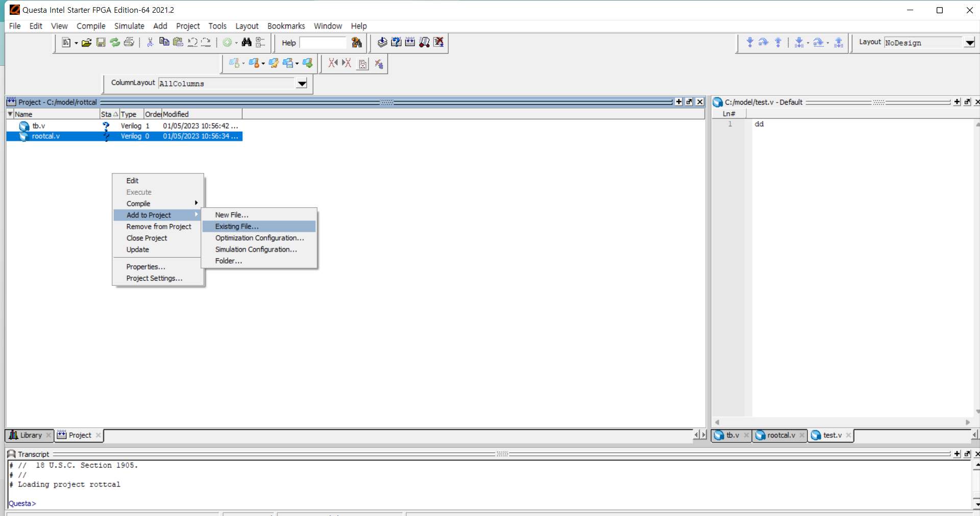Undock the Project pane button
Viewport: 980px width, 516px height.
[689, 102]
